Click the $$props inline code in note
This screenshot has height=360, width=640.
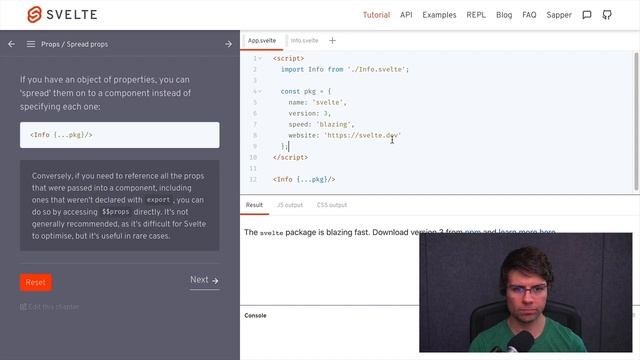click(x=116, y=212)
